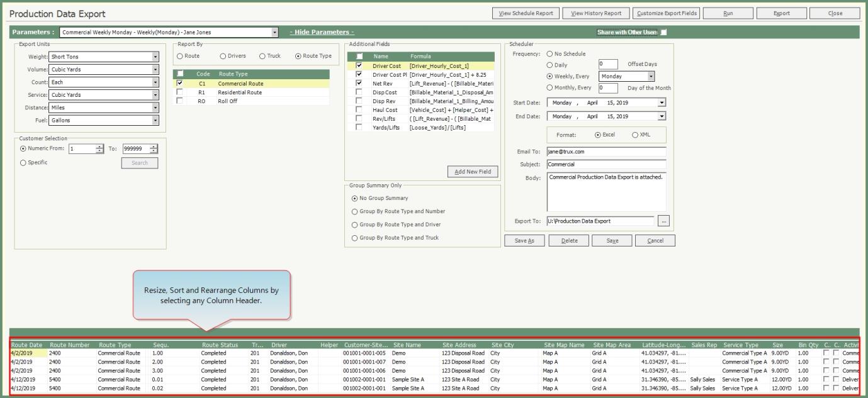868x398 pixels.
Task: Click the Subject input field
Action: [x=606, y=164]
